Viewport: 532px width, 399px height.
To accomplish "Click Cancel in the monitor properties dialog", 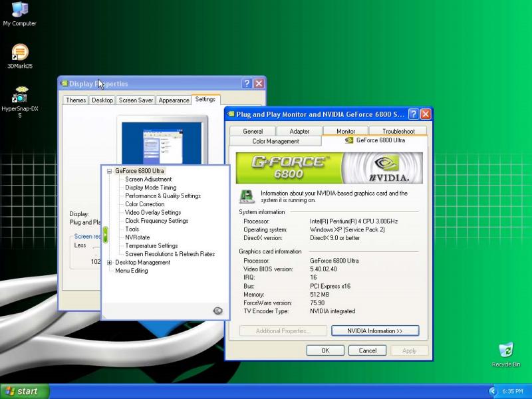I will click(x=368, y=350).
